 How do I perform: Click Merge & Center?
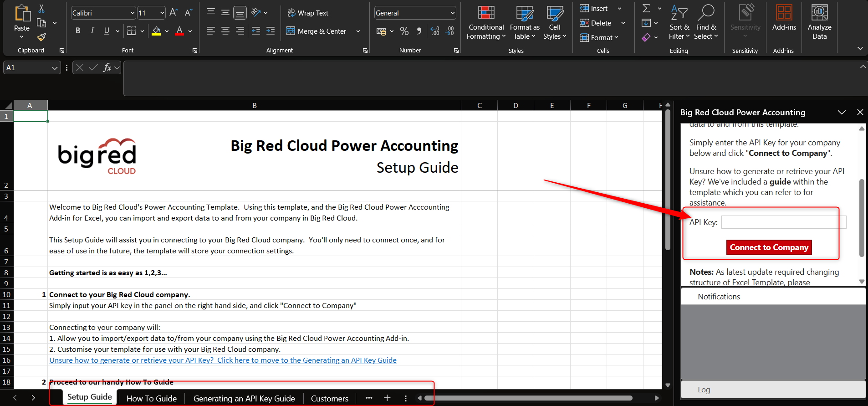pyautogui.click(x=317, y=31)
